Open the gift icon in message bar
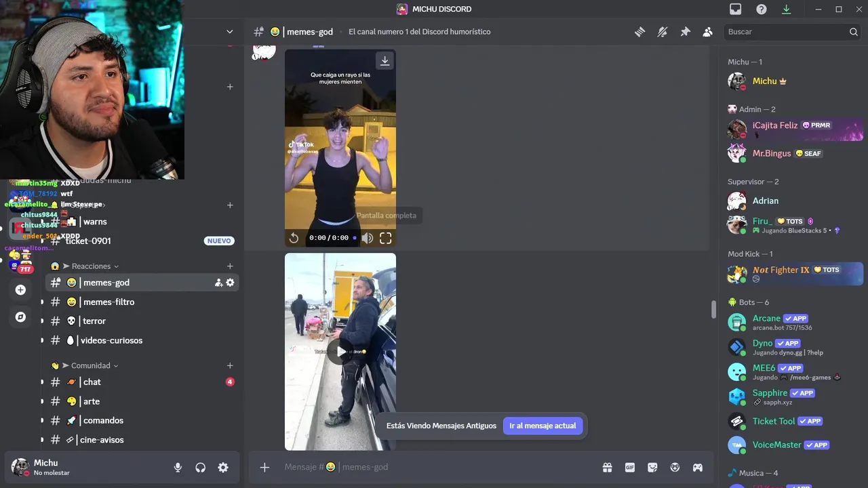This screenshot has width=868, height=488. [x=607, y=467]
